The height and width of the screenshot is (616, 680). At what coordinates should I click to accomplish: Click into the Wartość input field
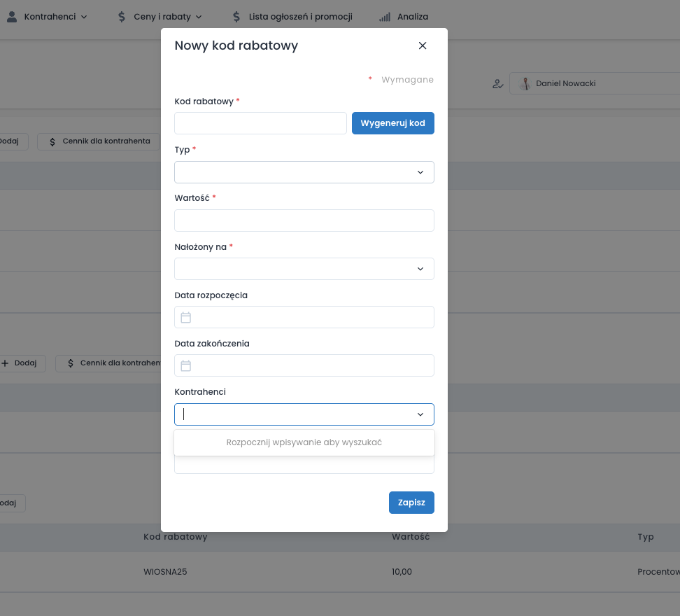[x=304, y=220]
